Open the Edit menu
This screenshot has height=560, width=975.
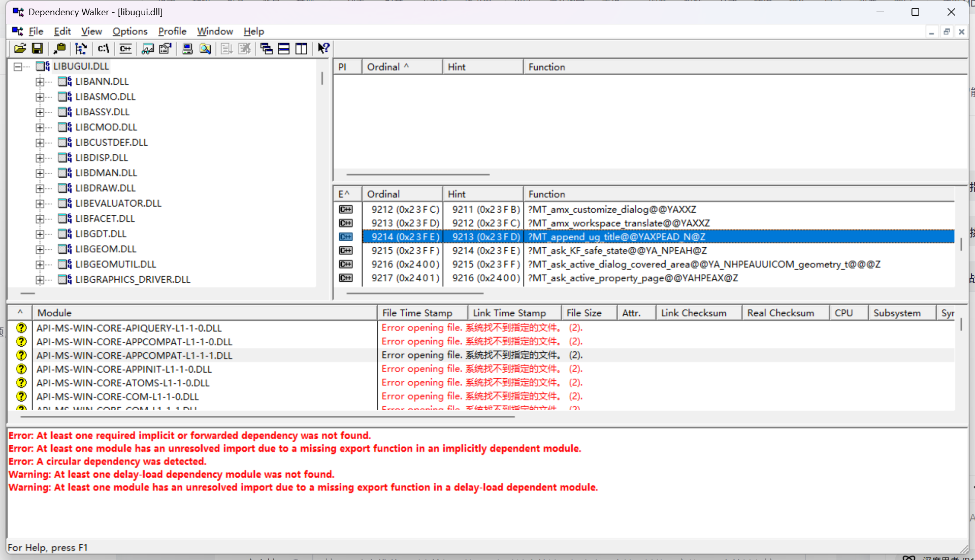pyautogui.click(x=62, y=31)
